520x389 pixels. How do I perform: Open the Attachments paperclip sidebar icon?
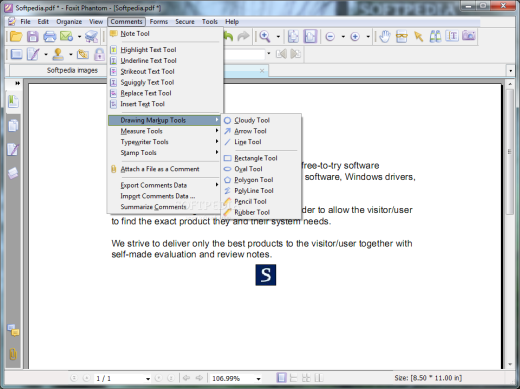tap(13, 354)
